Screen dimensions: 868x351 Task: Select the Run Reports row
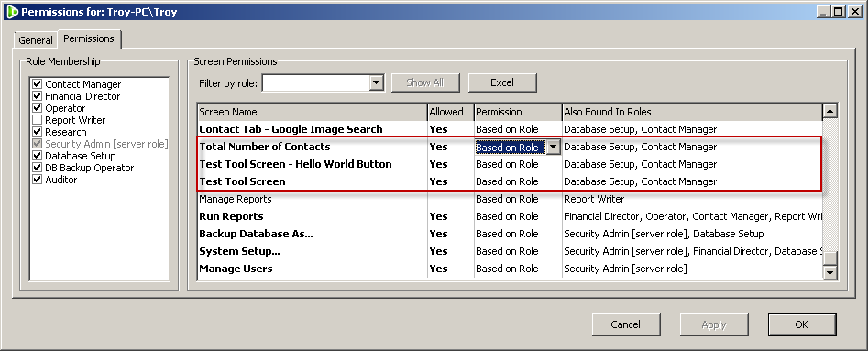510,216
